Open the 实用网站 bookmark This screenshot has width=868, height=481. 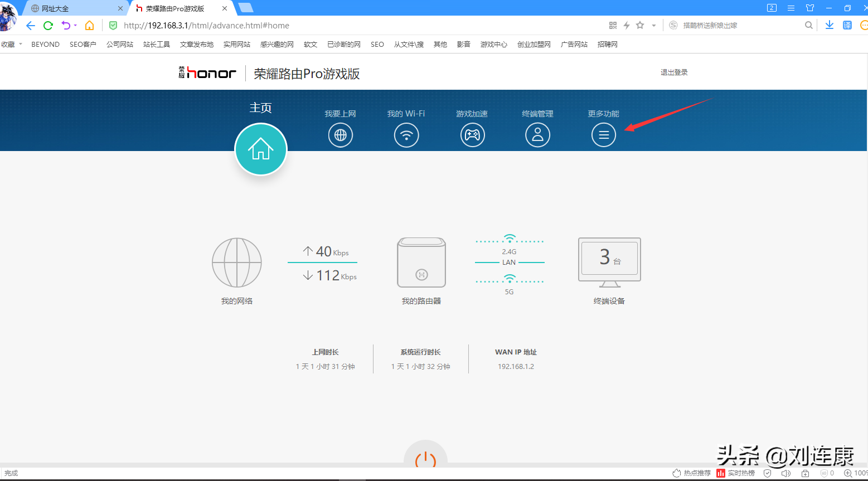coord(237,44)
